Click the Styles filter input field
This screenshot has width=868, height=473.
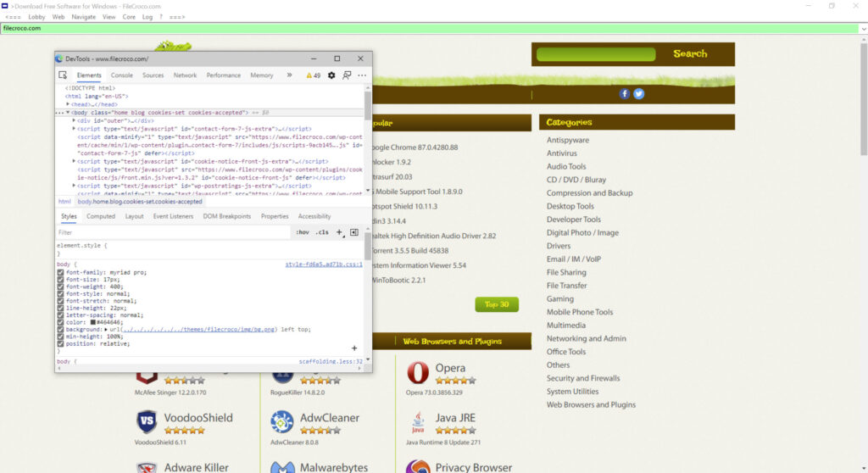click(173, 232)
